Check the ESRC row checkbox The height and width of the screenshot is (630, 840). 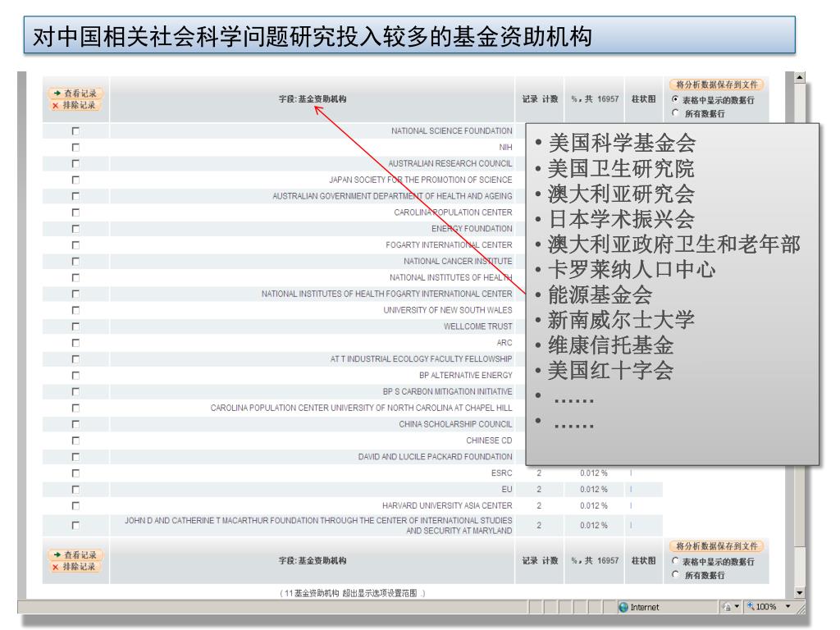tap(75, 473)
